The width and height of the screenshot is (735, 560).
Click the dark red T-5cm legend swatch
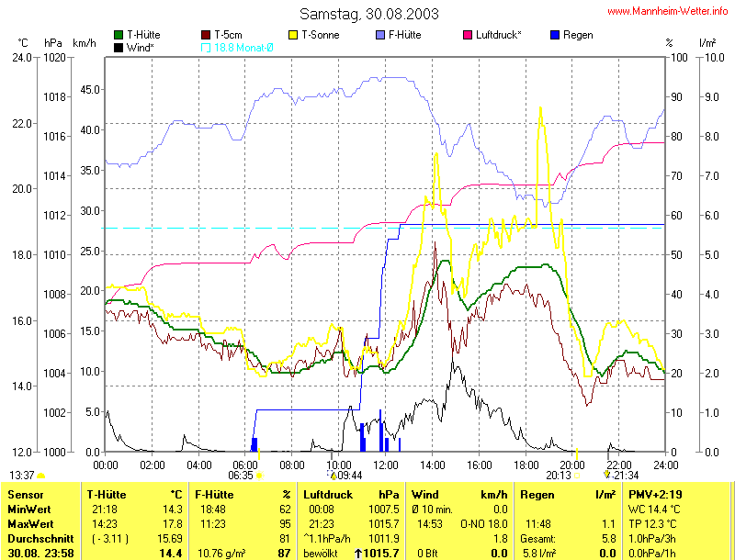click(206, 35)
